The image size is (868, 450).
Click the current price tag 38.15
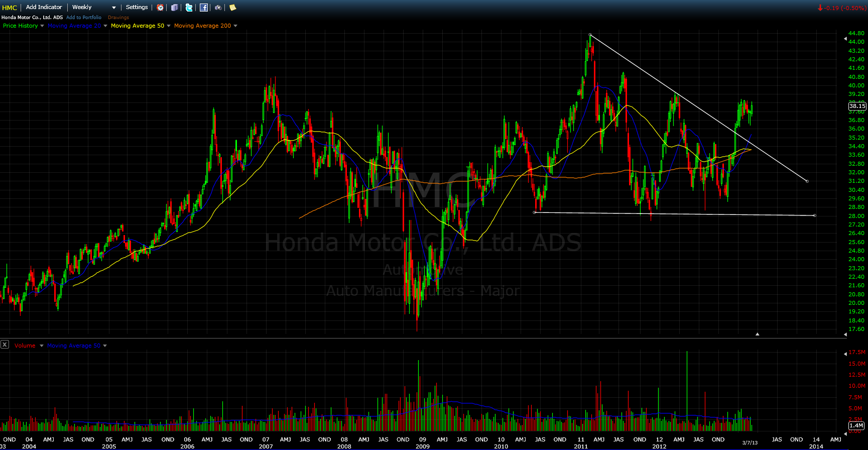pos(857,106)
